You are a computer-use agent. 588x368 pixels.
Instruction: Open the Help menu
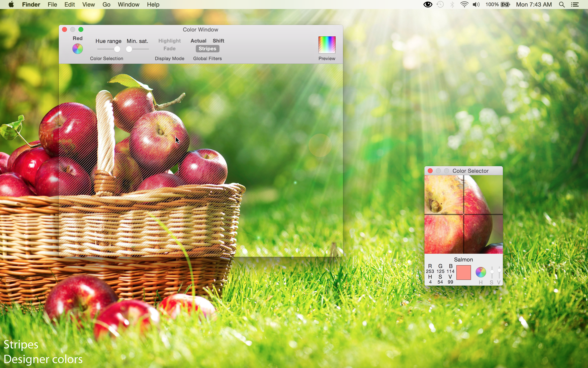pos(153,4)
